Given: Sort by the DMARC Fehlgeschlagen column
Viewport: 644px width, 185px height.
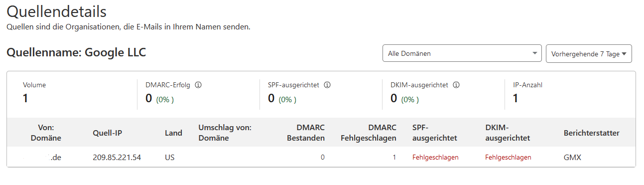Looking at the screenshot, I should (x=369, y=133).
